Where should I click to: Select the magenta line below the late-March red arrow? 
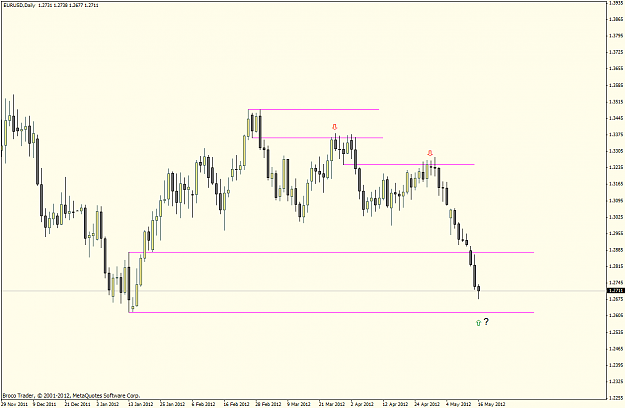coord(318,138)
